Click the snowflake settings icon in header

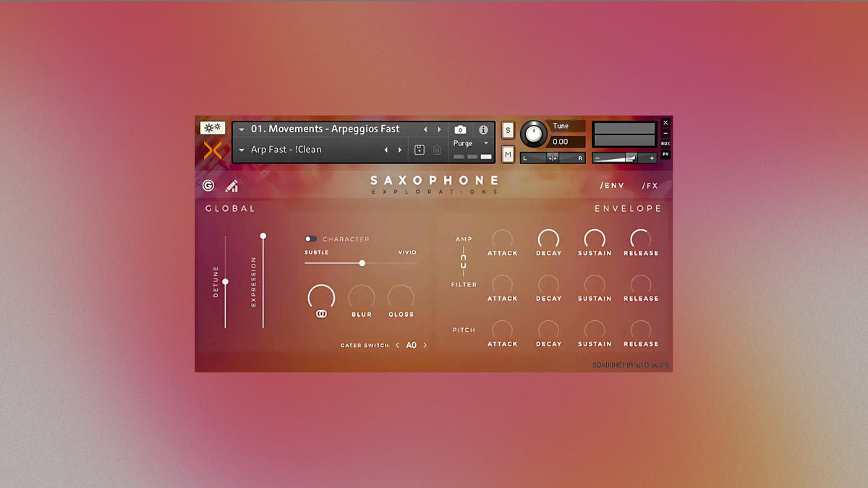coord(212,128)
